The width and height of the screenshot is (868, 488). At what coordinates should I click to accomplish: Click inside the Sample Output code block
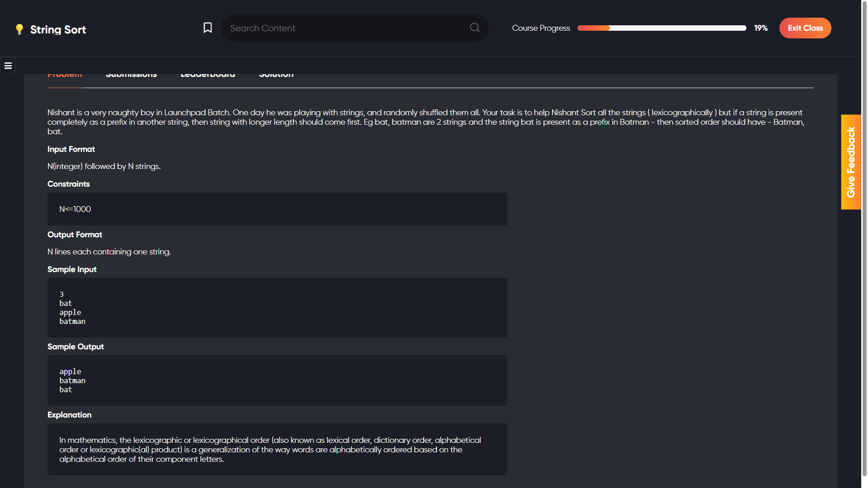coord(277,380)
